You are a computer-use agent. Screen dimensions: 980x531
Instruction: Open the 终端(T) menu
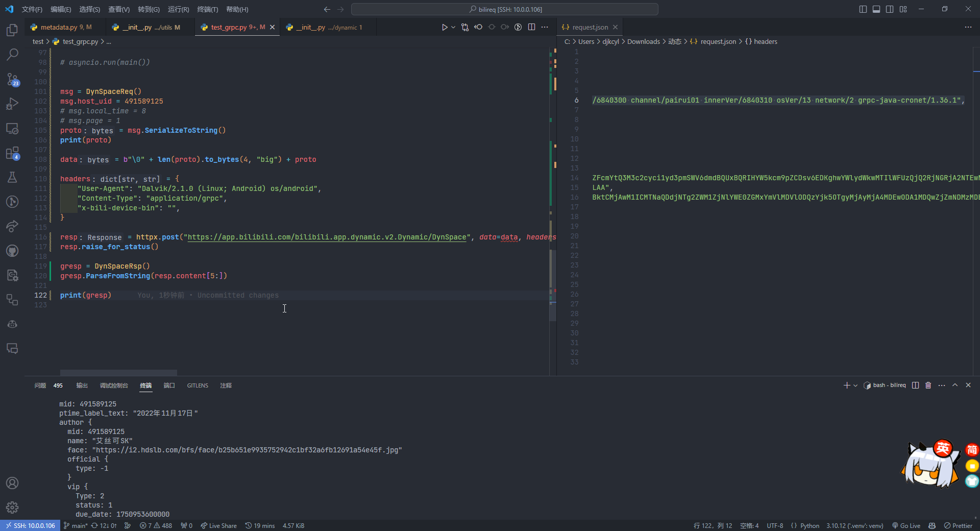206,9
